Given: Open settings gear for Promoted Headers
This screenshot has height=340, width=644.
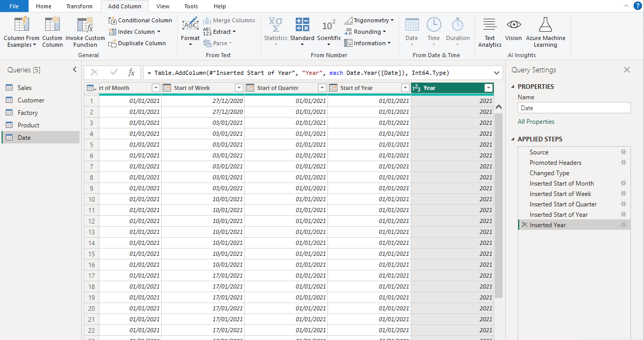Looking at the screenshot, I should coord(623,163).
